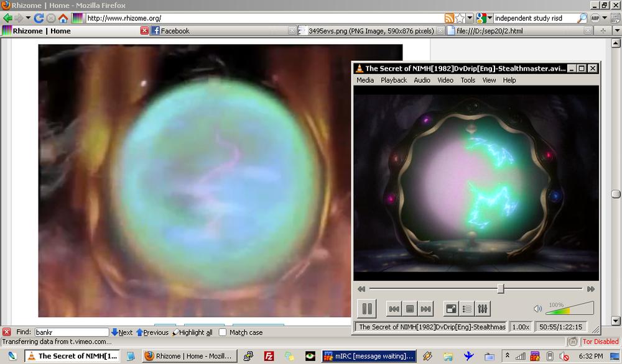Go forward using Firefox forward arrow
622x364 pixels.
point(19,18)
